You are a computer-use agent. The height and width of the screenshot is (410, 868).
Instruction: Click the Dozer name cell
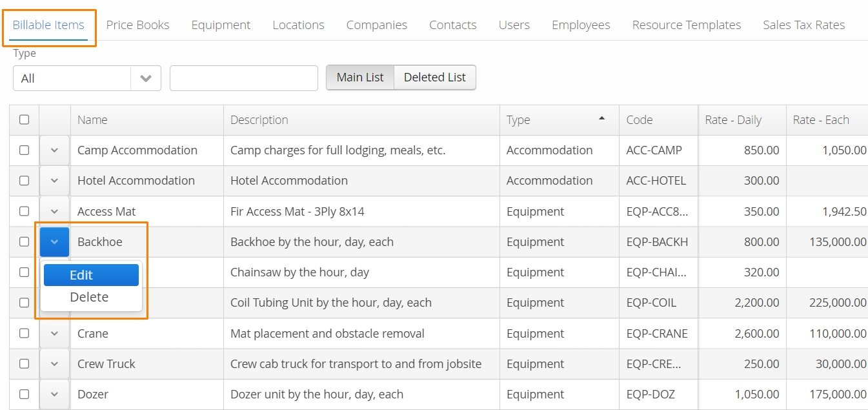(x=147, y=394)
